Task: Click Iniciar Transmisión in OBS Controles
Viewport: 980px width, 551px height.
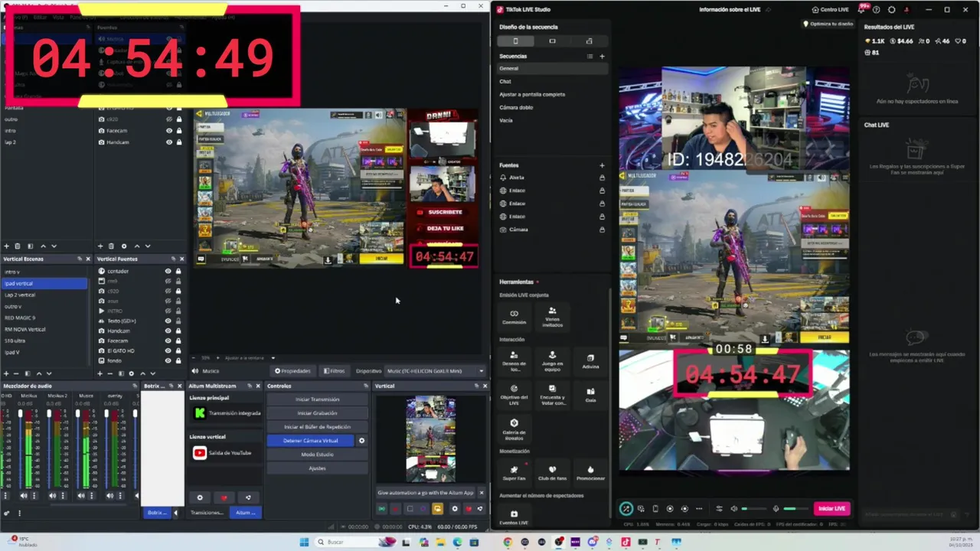Action: [x=317, y=399]
